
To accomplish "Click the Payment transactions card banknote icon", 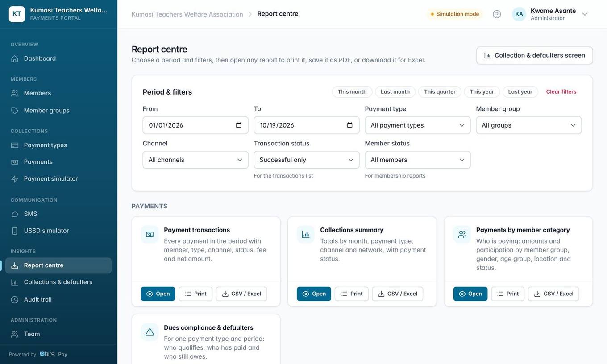I will tap(150, 234).
